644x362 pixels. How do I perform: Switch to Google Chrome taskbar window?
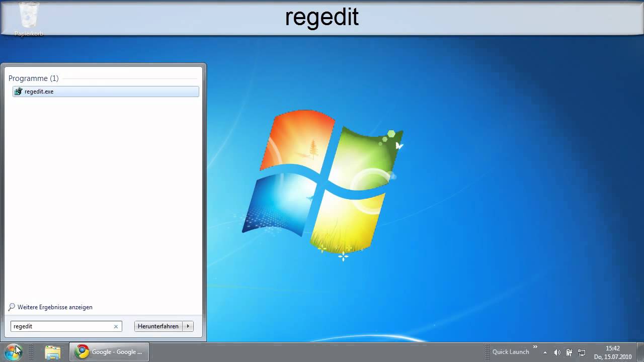tap(110, 352)
